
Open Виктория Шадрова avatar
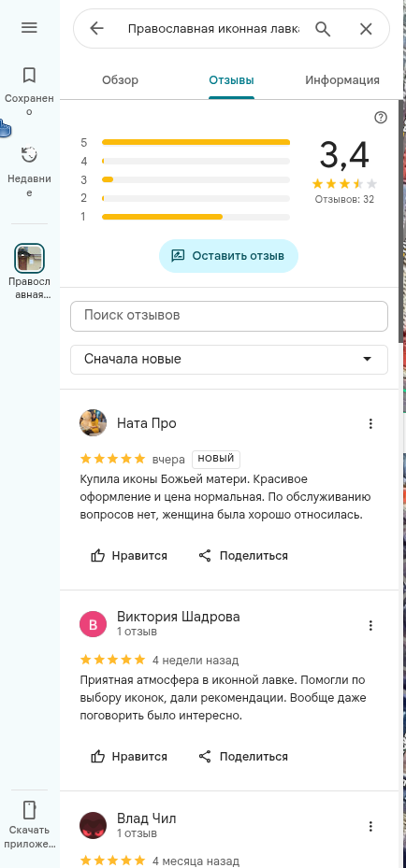click(94, 625)
